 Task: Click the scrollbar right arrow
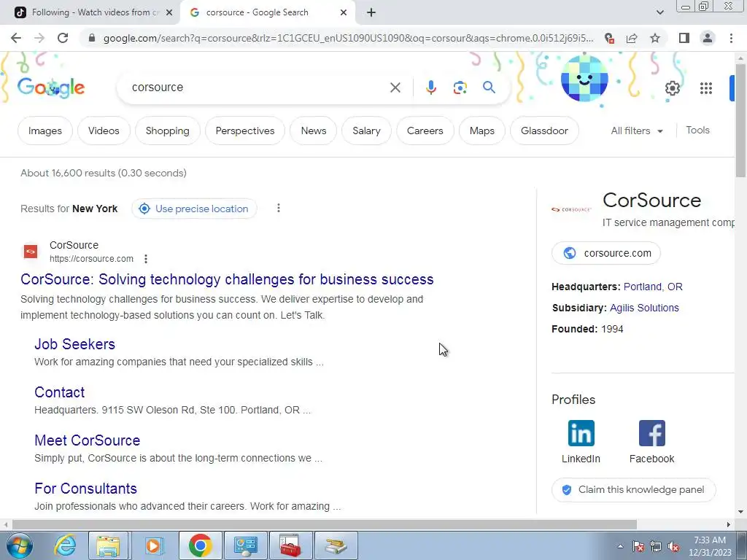pos(728,524)
